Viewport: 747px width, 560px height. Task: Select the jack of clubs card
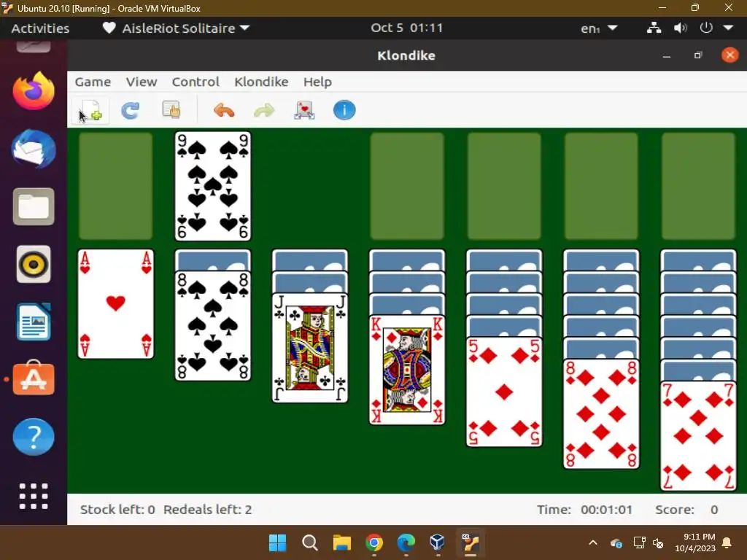pos(310,348)
